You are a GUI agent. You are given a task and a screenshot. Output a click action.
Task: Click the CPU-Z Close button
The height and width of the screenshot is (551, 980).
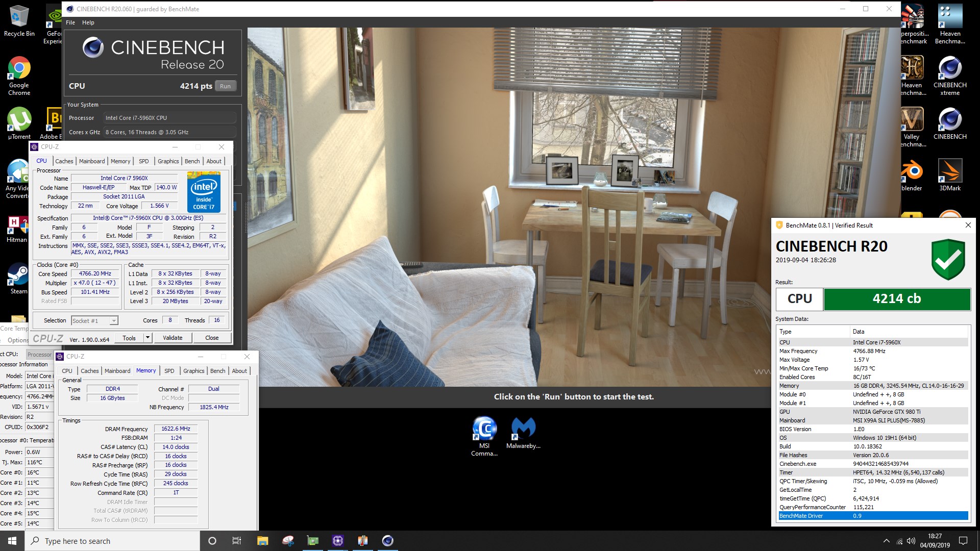tap(212, 338)
